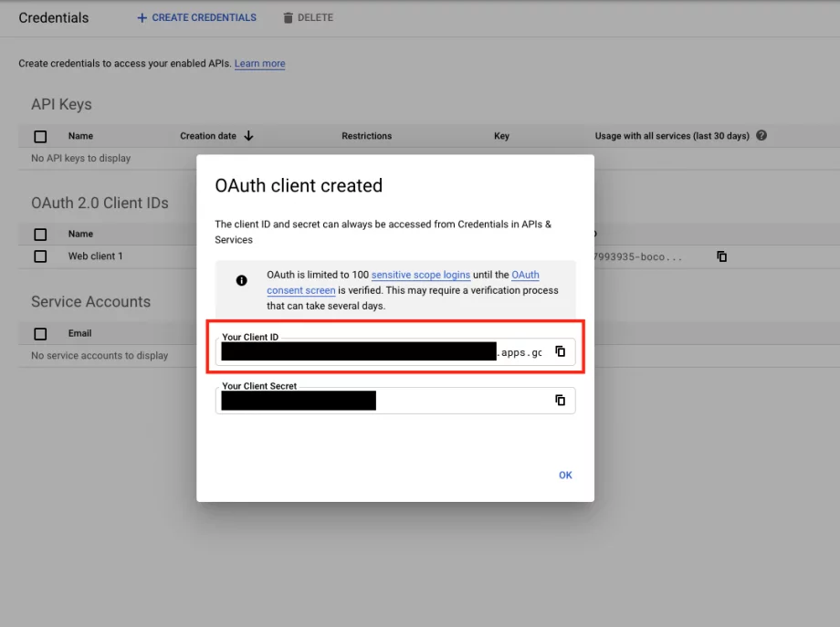The width and height of the screenshot is (840, 627).
Task: Sort by Creation date using the arrow
Action: [248, 135]
